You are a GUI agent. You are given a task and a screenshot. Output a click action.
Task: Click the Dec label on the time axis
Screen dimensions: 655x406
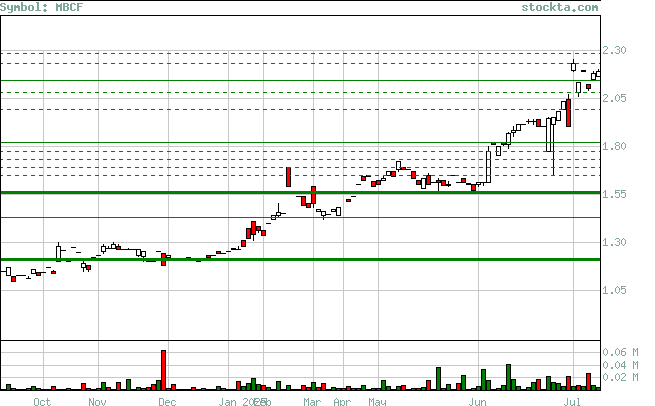167,402
